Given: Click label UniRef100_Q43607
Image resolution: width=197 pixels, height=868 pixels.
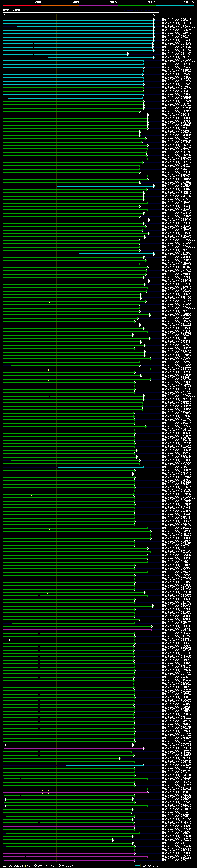Looking at the screenshot, I should click(177, 220).
